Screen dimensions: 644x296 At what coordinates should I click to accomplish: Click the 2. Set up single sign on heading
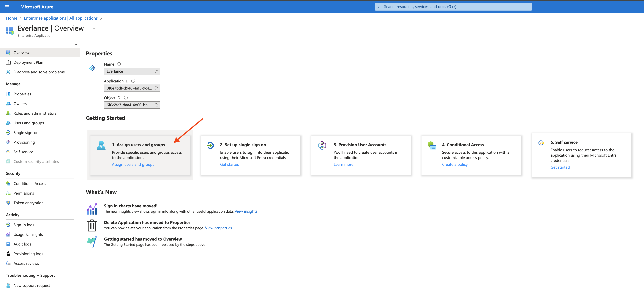(243, 145)
